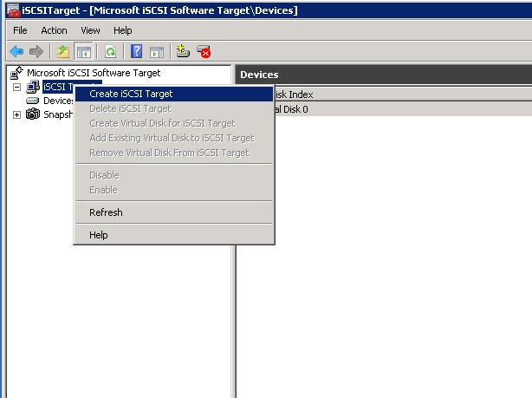
Task: Open the View menu
Action: click(90, 30)
